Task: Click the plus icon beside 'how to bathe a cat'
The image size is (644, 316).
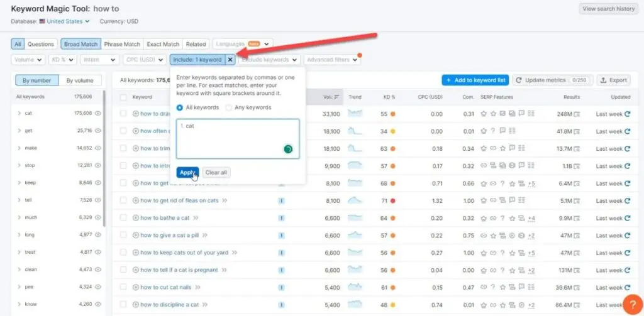Action: tap(135, 218)
